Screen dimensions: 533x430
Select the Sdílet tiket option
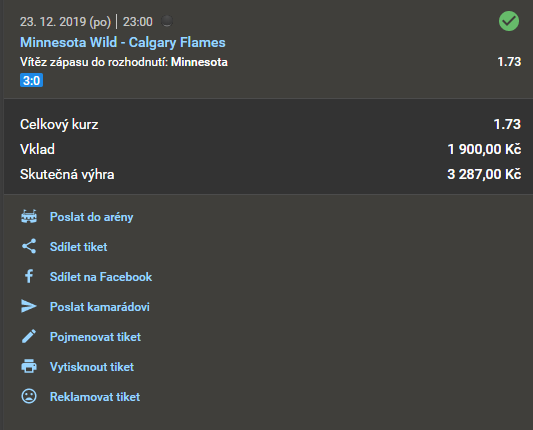79,247
